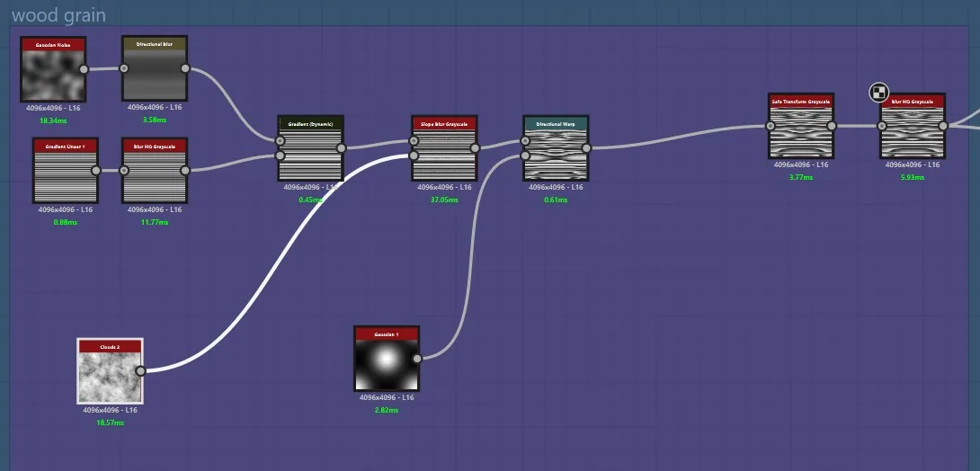This screenshot has height=471, width=980.
Task: Click the output port of Directional Warp
Action: coord(586,148)
